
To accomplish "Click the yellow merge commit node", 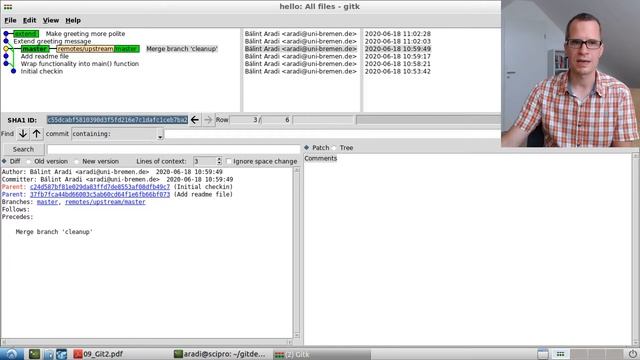I will click(x=6, y=49).
